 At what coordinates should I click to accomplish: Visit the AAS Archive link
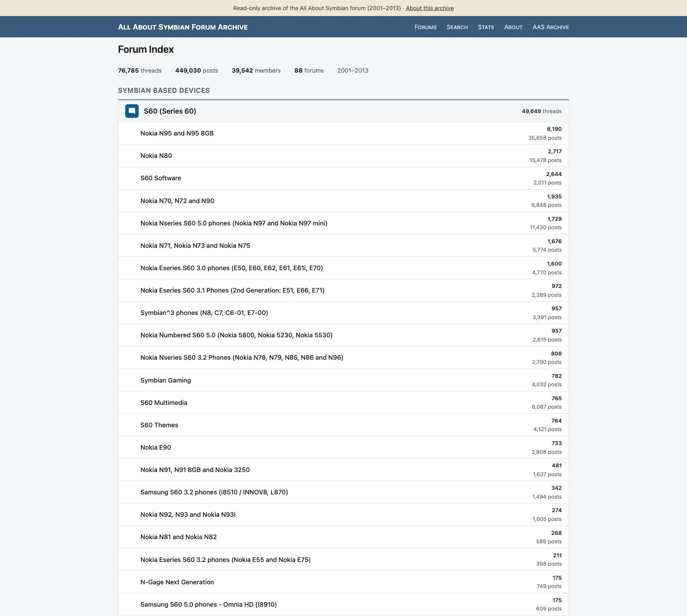coord(551,27)
